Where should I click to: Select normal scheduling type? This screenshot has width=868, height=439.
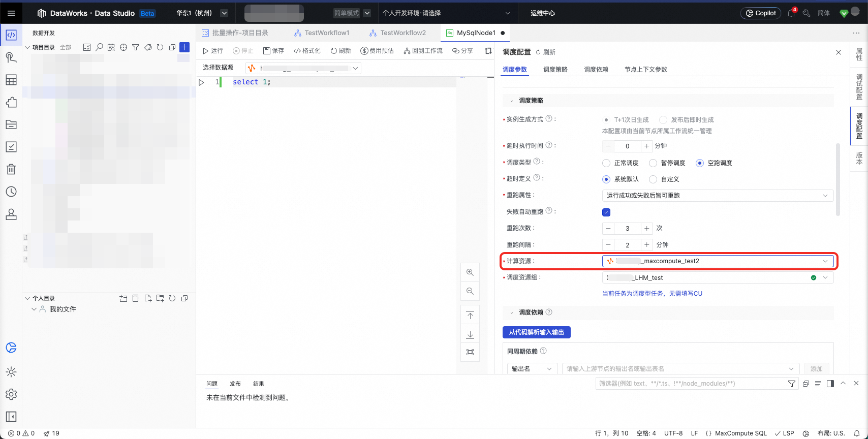point(606,163)
